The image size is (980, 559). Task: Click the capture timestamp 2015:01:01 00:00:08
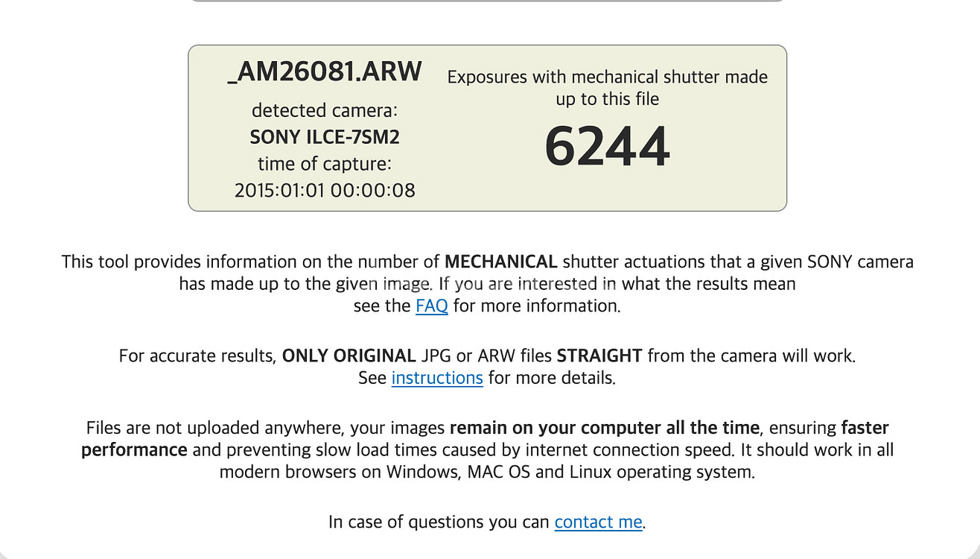coord(325,190)
